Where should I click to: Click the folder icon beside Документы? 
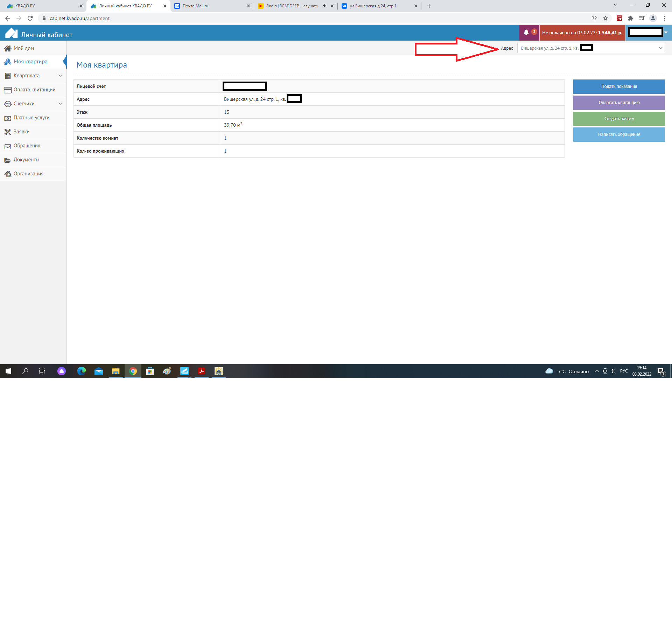pyautogui.click(x=8, y=160)
